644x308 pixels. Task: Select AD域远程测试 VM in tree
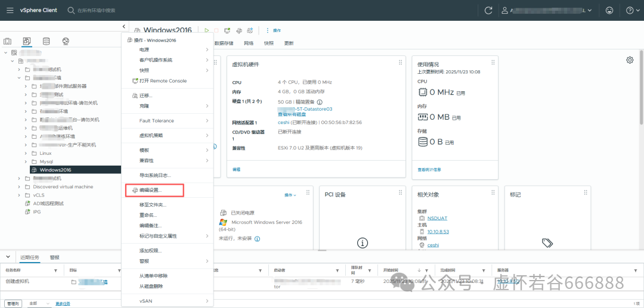(48, 203)
